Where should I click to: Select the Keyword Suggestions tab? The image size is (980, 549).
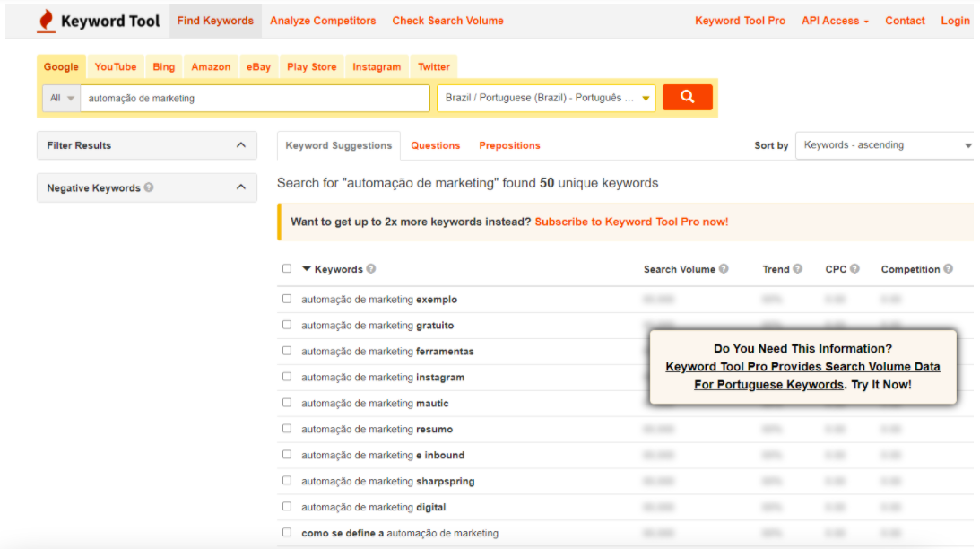[339, 145]
